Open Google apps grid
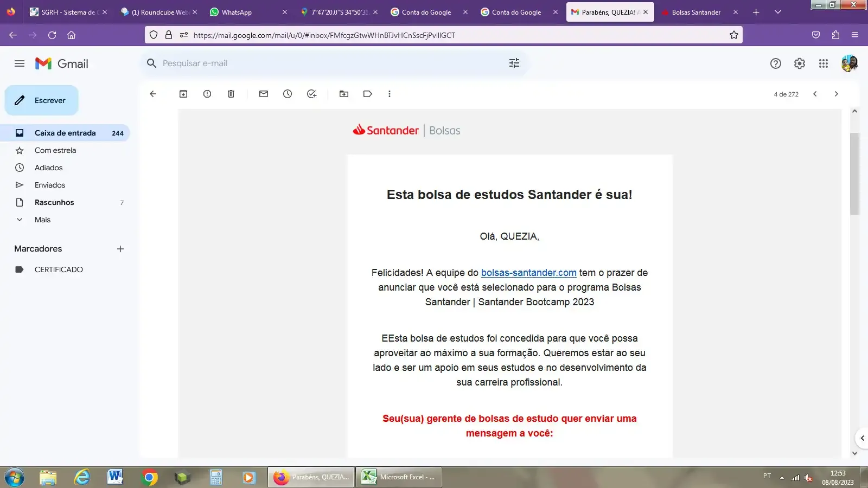This screenshot has width=868, height=488. click(x=824, y=63)
